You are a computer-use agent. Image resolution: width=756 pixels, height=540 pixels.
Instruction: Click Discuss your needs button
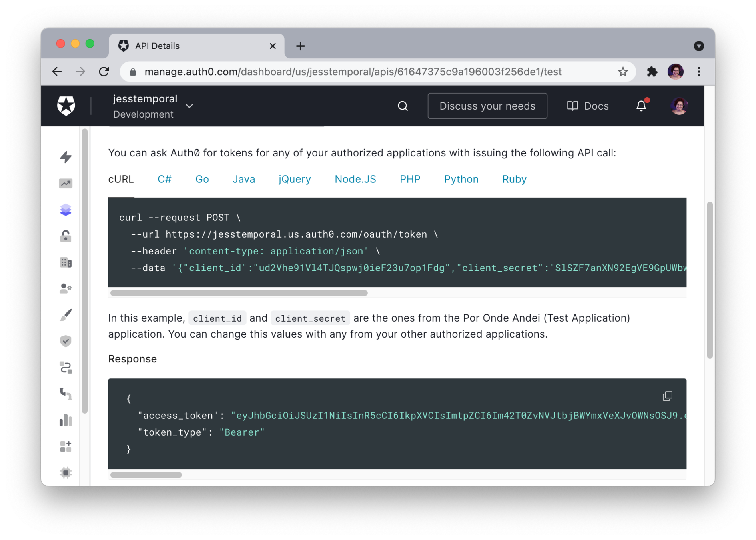click(487, 106)
